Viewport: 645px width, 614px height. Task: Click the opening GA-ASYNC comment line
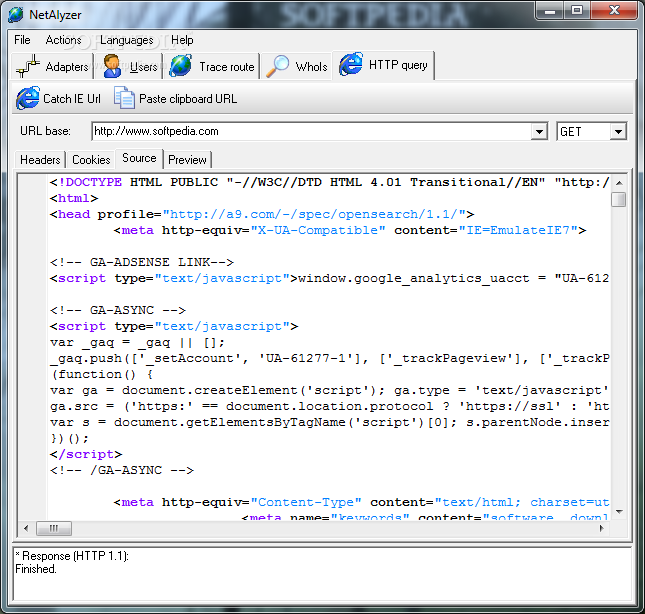coord(118,310)
